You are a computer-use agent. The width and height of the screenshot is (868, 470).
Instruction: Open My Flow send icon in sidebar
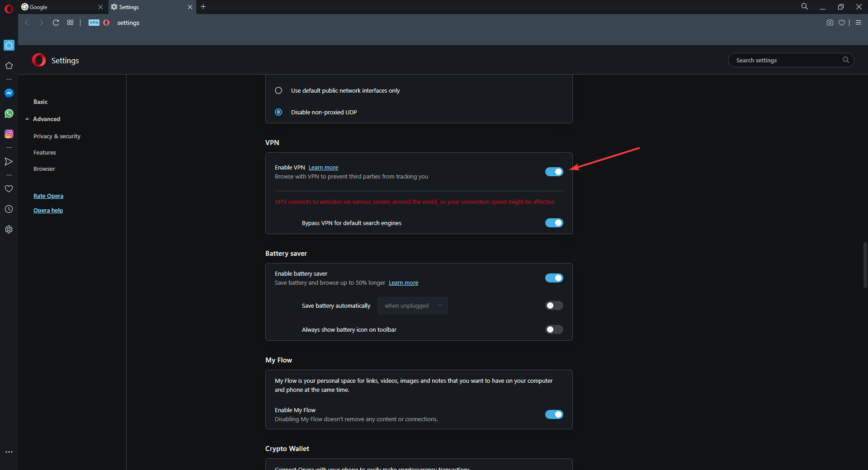pyautogui.click(x=9, y=161)
